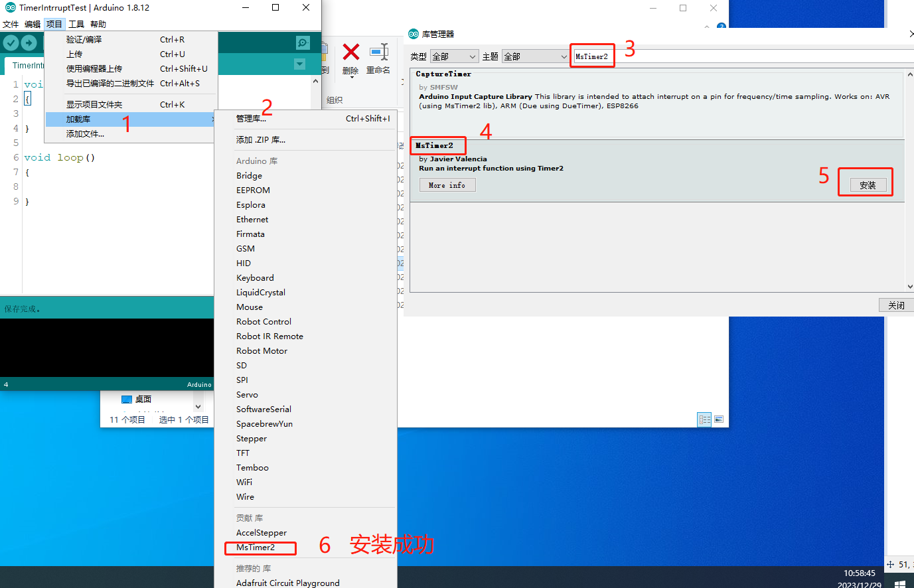Click the red X delete icon in Explorer
This screenshot has height=588, width=914.
[351, 52]
